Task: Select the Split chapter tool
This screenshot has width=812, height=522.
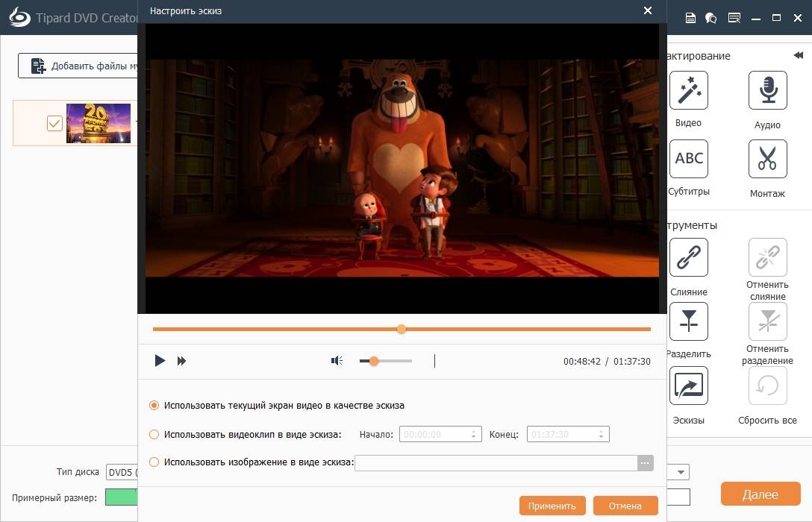Action: (x=688, y=321)
